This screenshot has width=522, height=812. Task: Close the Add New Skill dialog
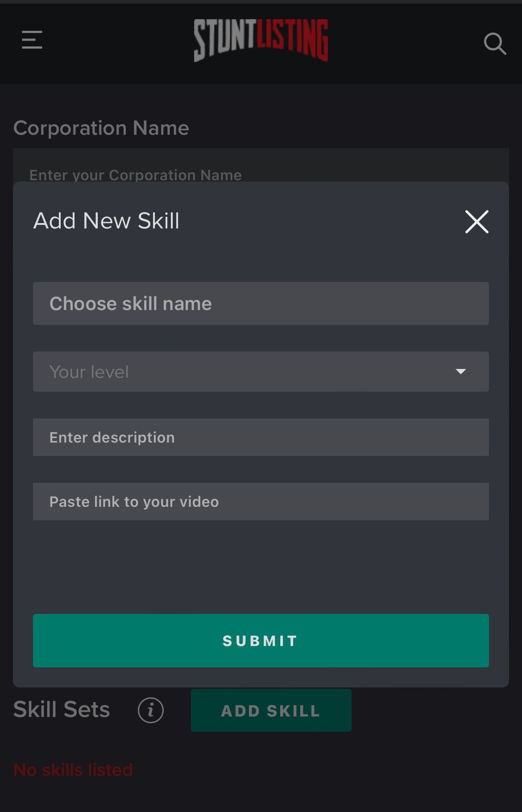tap(477, 222)
